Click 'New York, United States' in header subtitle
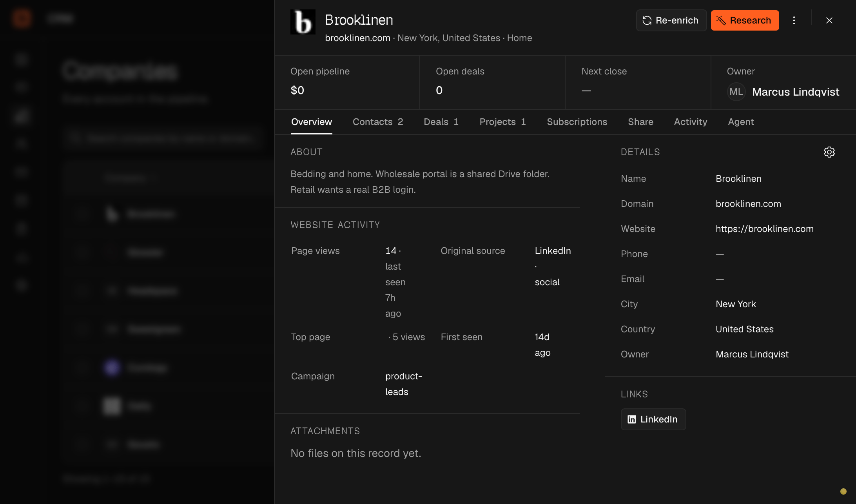This screenshot has height=504, width=856. tap(449, 38)
